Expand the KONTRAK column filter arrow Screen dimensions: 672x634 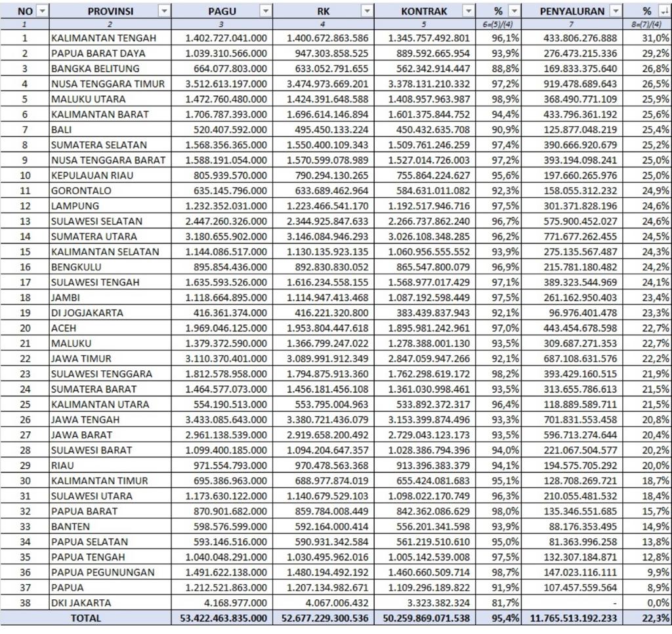click(468, 11)
